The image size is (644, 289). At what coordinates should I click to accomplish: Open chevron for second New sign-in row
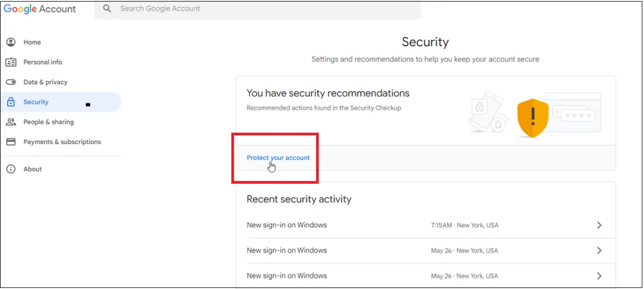(599, 250)
